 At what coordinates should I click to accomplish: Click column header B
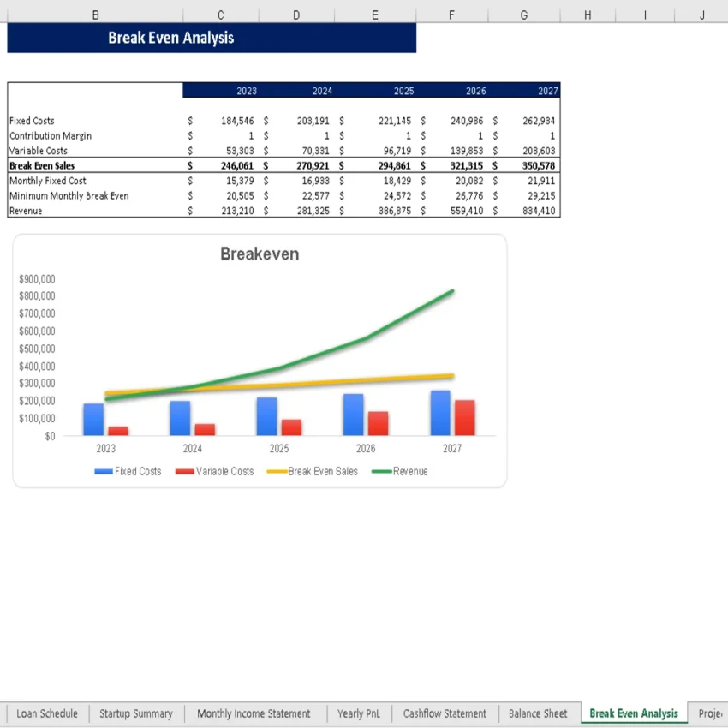[96, 15]
